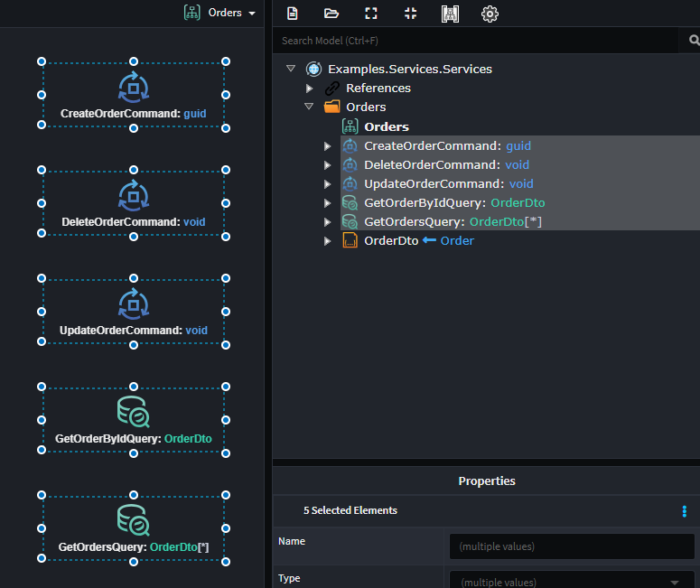The image size is (700, 588).
Task: Open settings gear in toolbar
Action: tap(490, 14)
